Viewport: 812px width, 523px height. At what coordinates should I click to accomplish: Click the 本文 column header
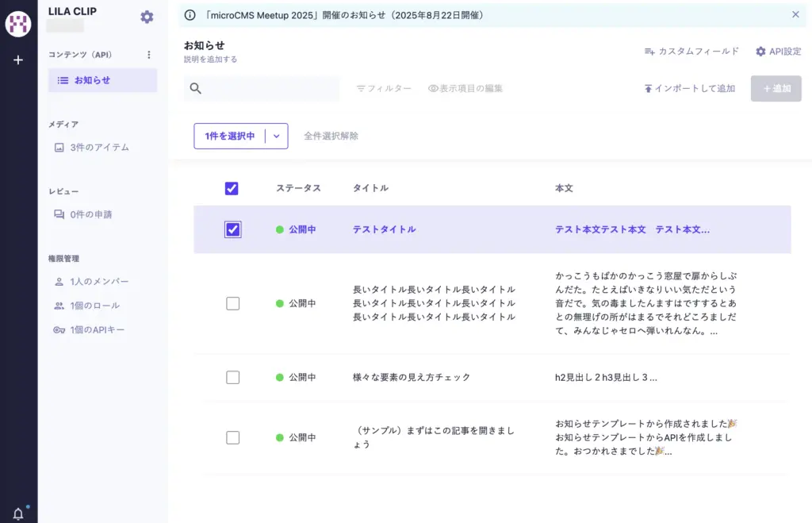coord(564,188)
